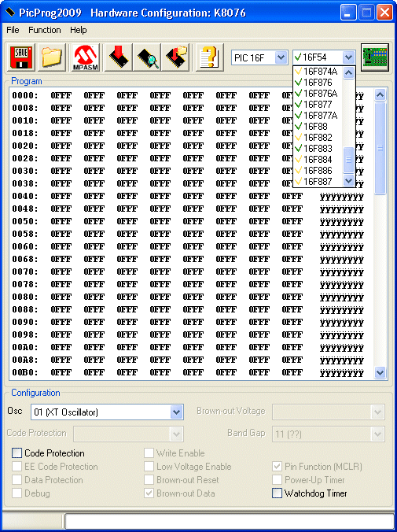397x532 pixels.
Task: Collapse the 16F54 device dropdown arrow
Action: pos(348,57)
